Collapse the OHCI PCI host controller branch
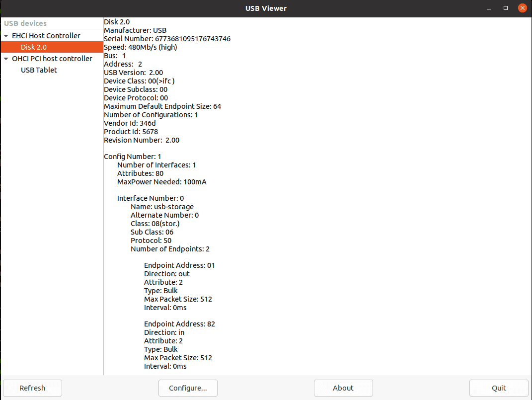The height and width of the screenshot is (400, 532). 6,58
